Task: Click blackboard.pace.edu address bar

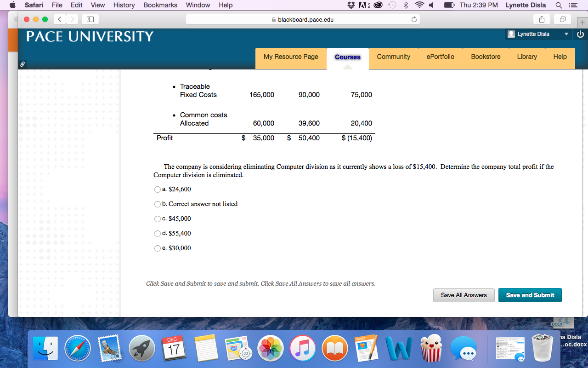Action: pos(302,20)
